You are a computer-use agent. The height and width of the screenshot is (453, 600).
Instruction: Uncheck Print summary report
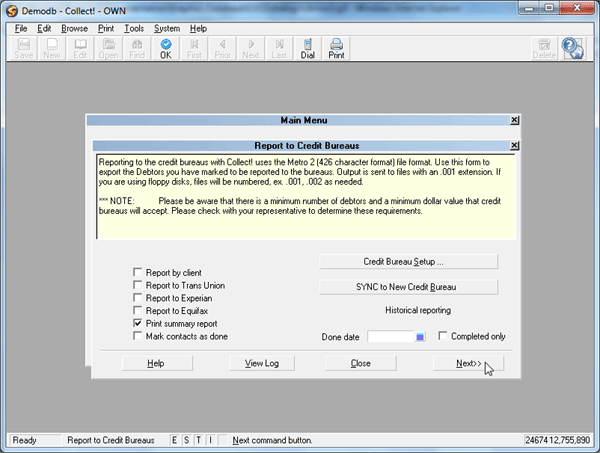(137, 323)
